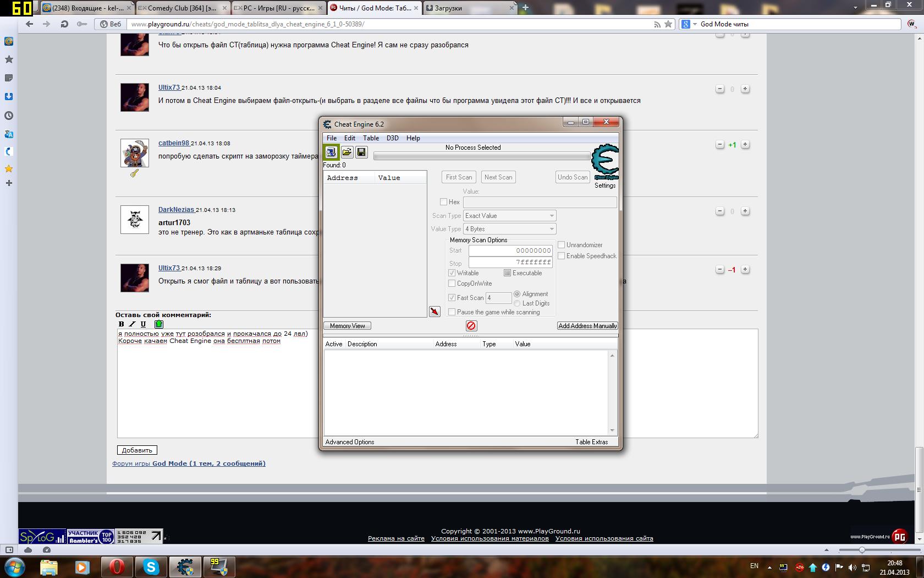Click the red arrow add-to-list icon
This screenshot has width=924, height=578.
(x=435, y=312)
